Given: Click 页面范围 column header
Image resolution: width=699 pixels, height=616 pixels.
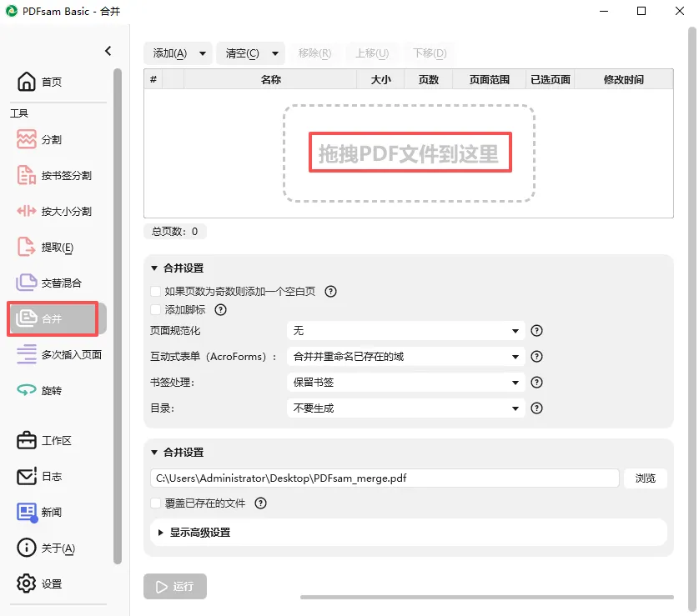Looking at the screenshot, I should (x=489, y=80).
